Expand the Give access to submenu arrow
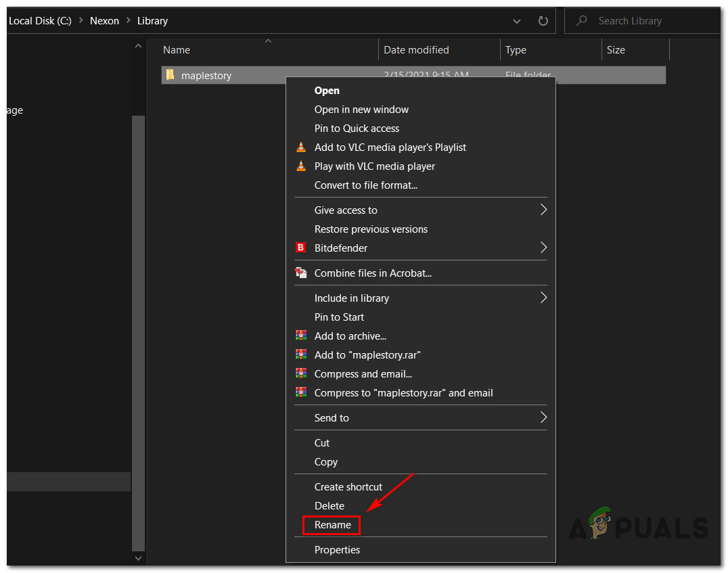Viewport: 728px width, 573px height. [543, 210]
